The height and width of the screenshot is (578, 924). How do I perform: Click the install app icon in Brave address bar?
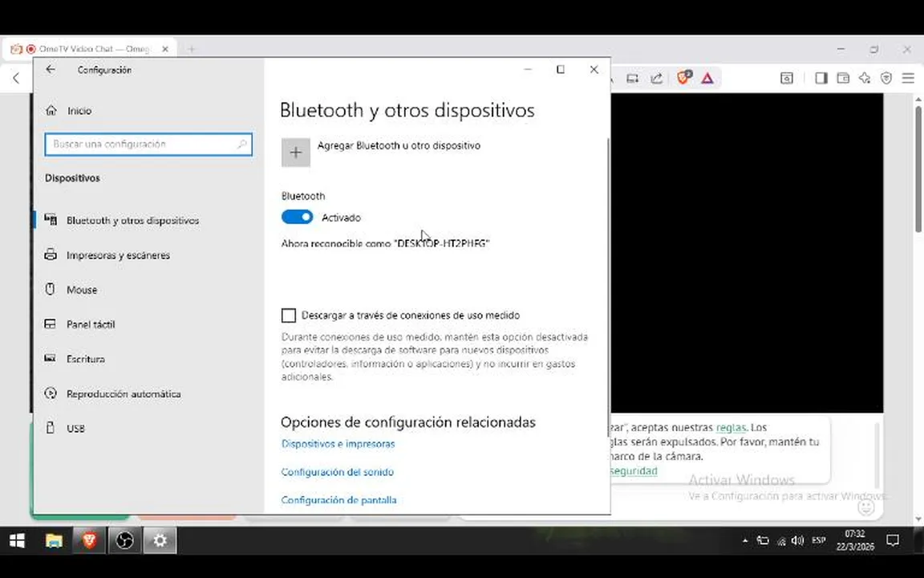(x=632, y=78)
